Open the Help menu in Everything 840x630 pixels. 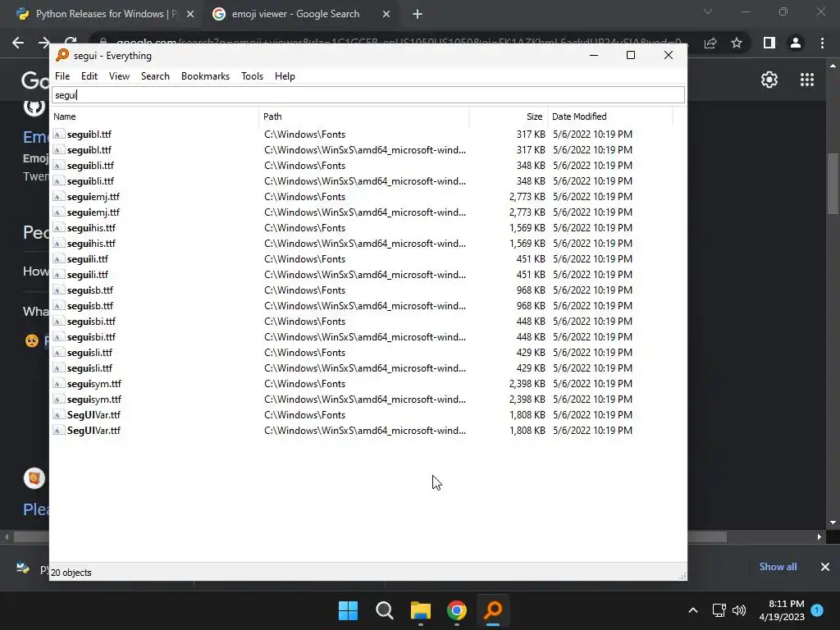pos(285,76)
